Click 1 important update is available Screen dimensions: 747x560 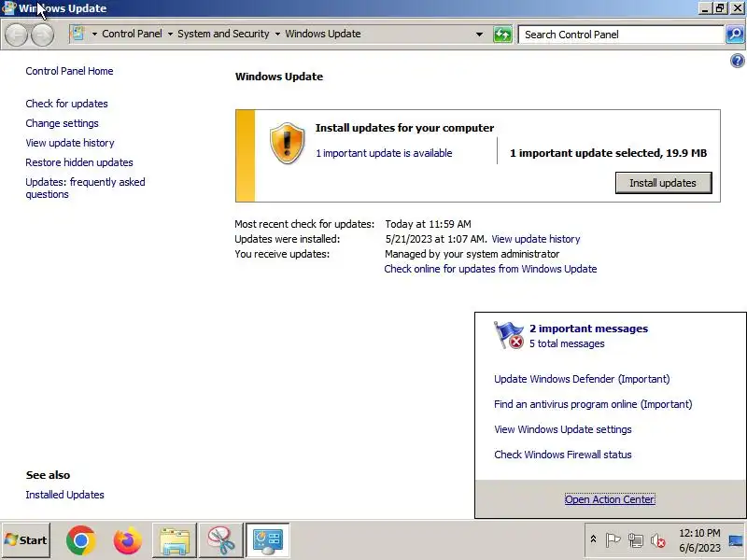[x=384, y=153]
